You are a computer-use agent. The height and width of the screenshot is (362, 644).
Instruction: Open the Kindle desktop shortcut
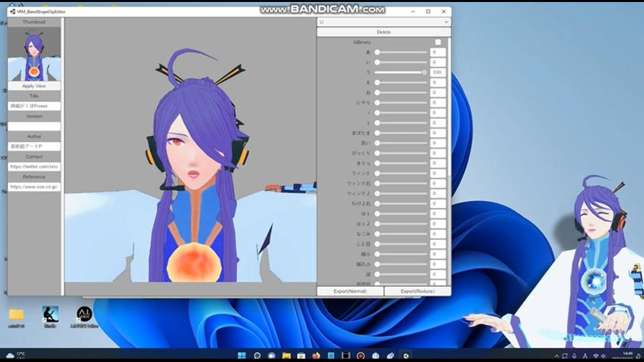pos(50,314)
